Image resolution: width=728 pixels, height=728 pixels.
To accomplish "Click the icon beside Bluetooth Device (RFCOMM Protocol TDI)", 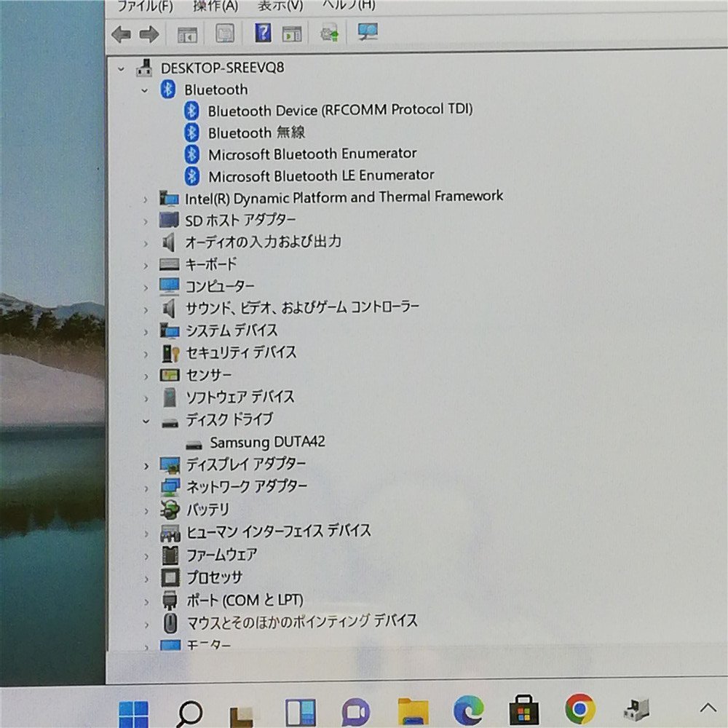I will click(191, 111).
